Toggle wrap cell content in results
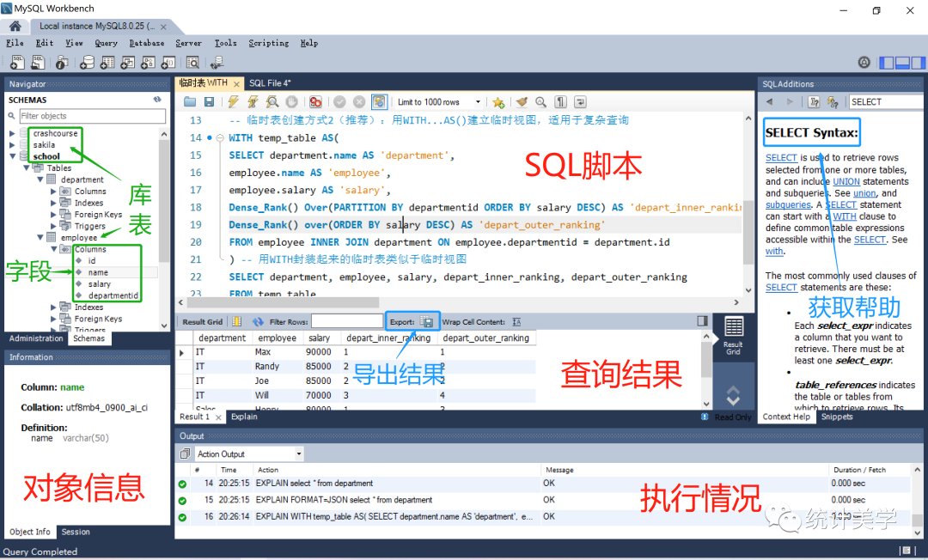This screenshot has height=560, width=928. tap(516, 322)
